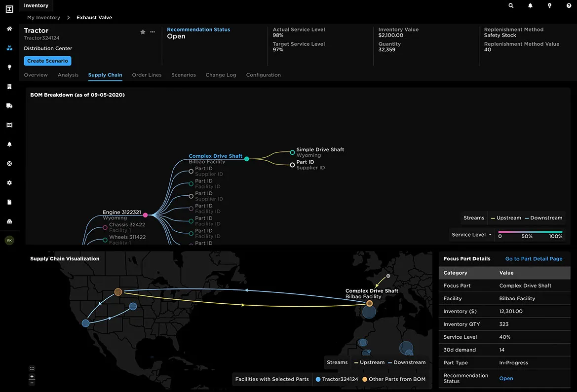Click the truck icon in the left sidebar
The width and height of the screenshot is (577, 392).
click(9, 106)
